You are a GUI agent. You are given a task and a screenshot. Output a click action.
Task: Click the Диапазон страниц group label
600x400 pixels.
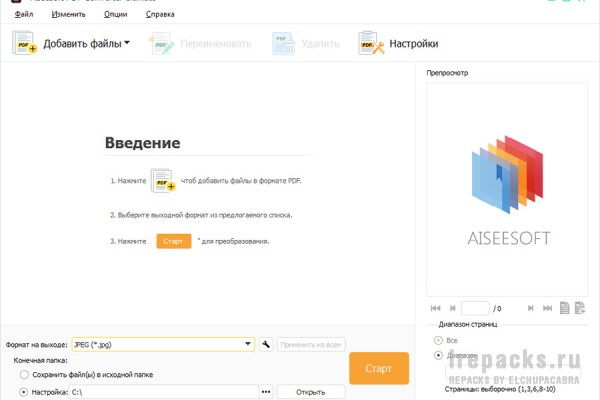[x=468, y=324]
